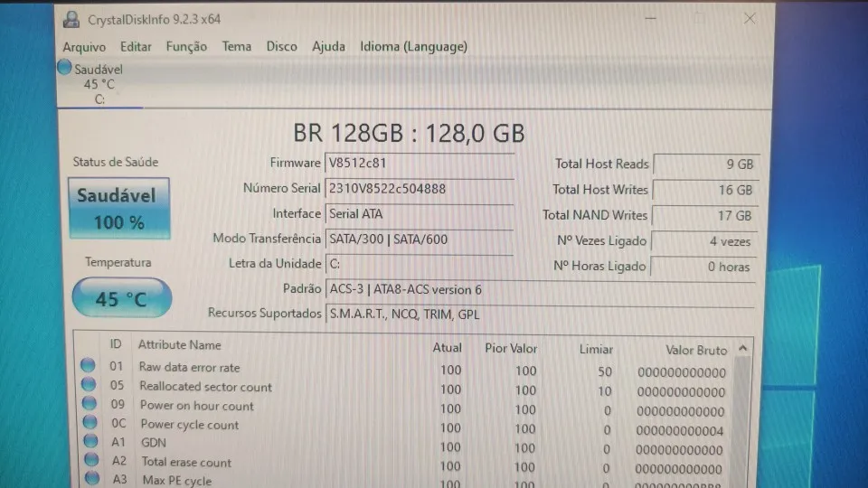
Task: Click the blue health orb for drive C:
Action: point(65,68)
